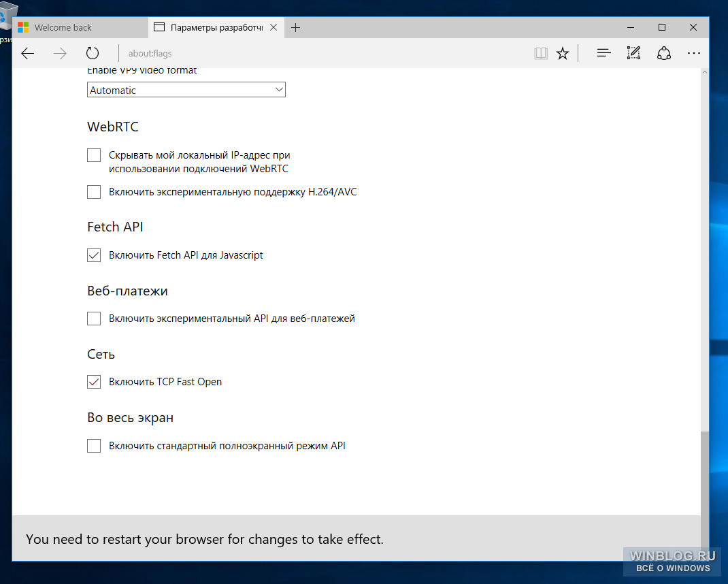Open the More actions ellipsis menu

tap(694, 53)
